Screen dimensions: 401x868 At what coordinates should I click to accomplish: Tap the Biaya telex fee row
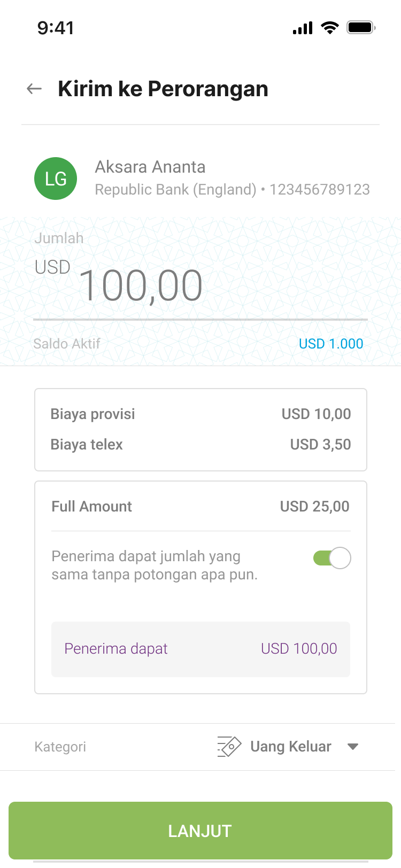tap(200, 445)
